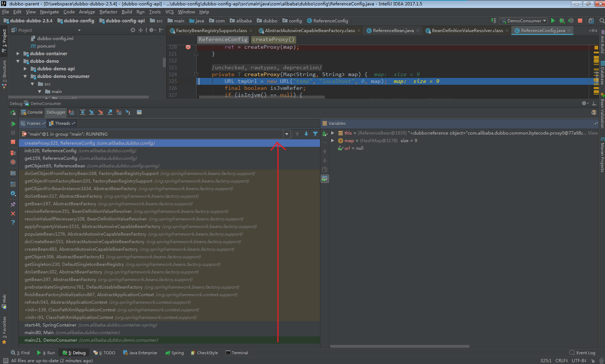
Task: Click Run with Coverage icon
Action: pos(571,21)
